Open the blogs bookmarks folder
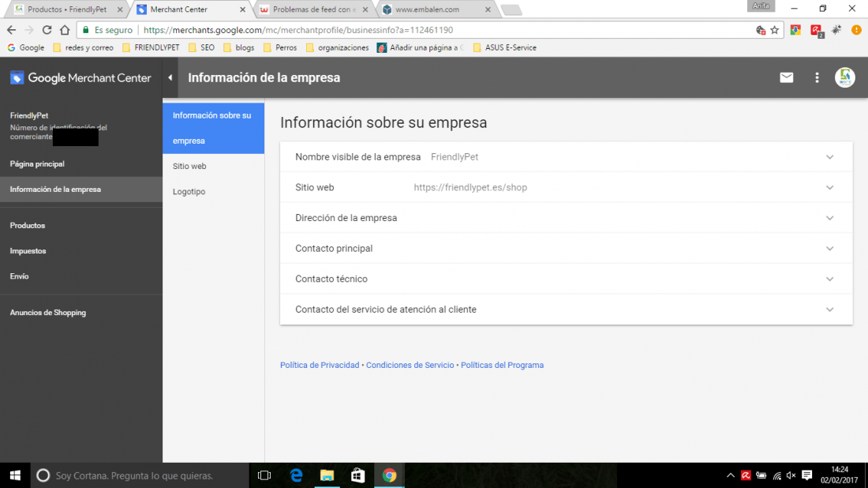Screen dimensions: 868x488 (x=238, y=47)
